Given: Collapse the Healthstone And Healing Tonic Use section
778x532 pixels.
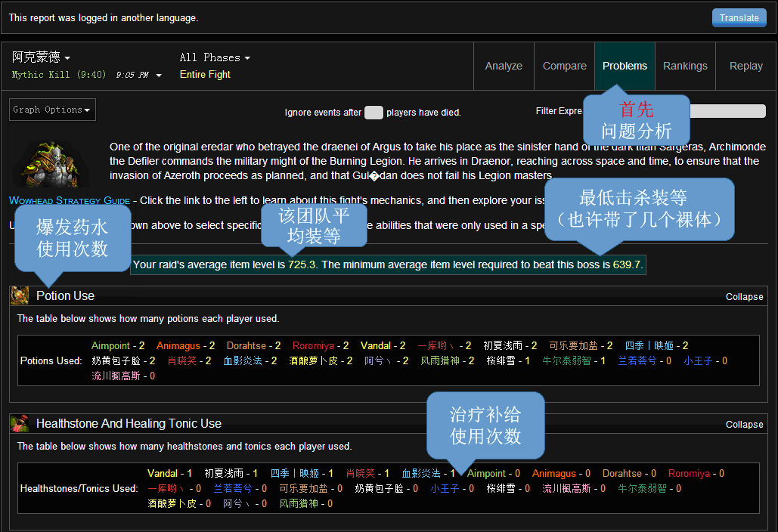Looking at the screenshot, I should click(744, 424).
